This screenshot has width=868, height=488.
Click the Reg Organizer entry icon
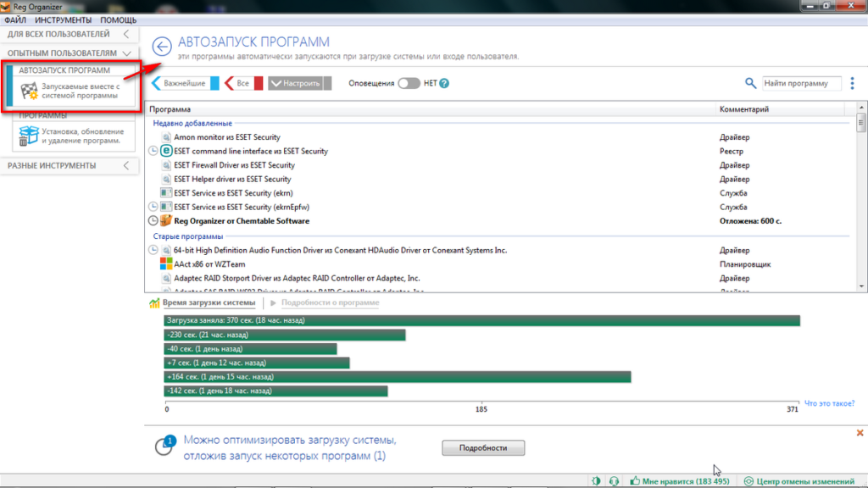pyautogui.click(x=167, y=221)
